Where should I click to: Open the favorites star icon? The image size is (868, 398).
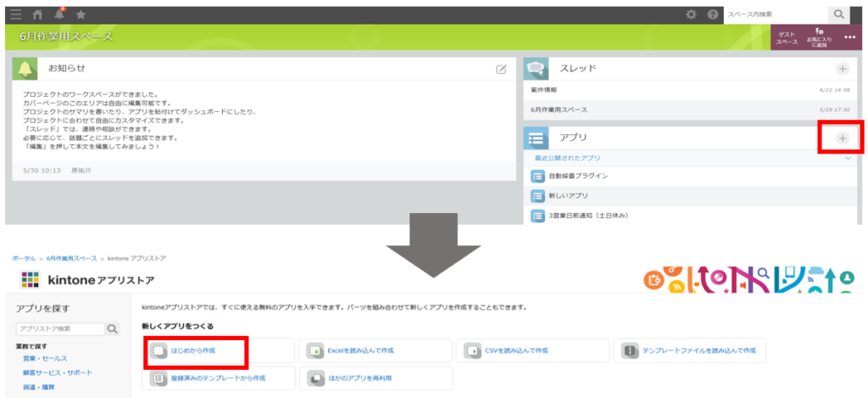point(81,14)
